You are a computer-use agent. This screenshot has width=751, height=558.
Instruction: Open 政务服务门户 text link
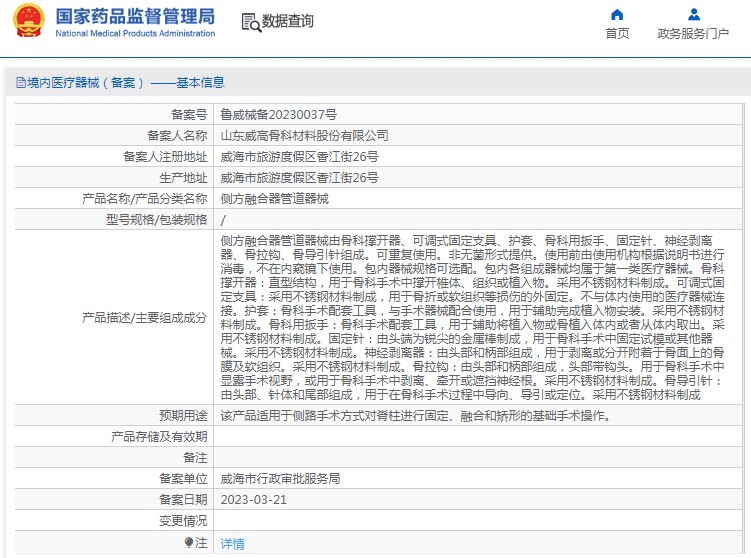[693, 34]
